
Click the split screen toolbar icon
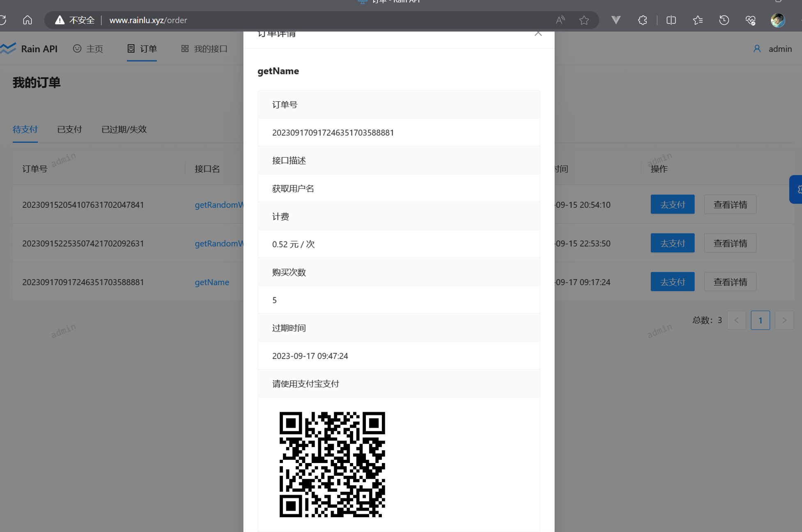671,20
